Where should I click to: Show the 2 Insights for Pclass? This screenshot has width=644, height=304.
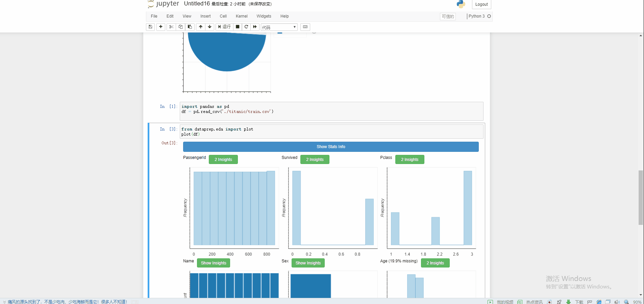coord(410,160)
